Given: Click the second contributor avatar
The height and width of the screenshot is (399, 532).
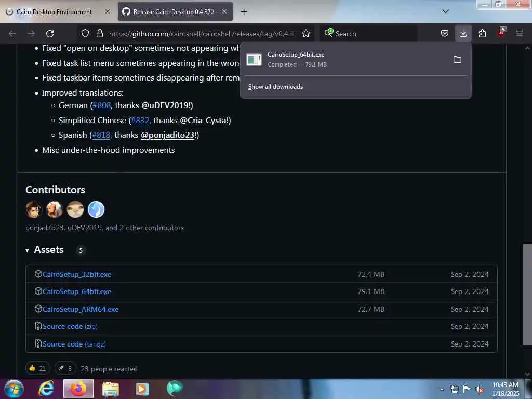Looking at the screenshot, I should click(54, 209).
